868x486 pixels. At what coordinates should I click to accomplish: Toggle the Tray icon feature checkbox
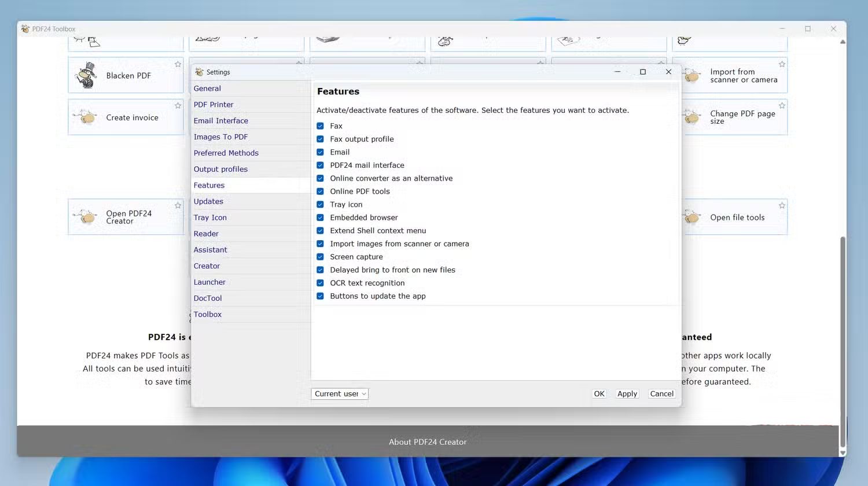coord(320,204)
